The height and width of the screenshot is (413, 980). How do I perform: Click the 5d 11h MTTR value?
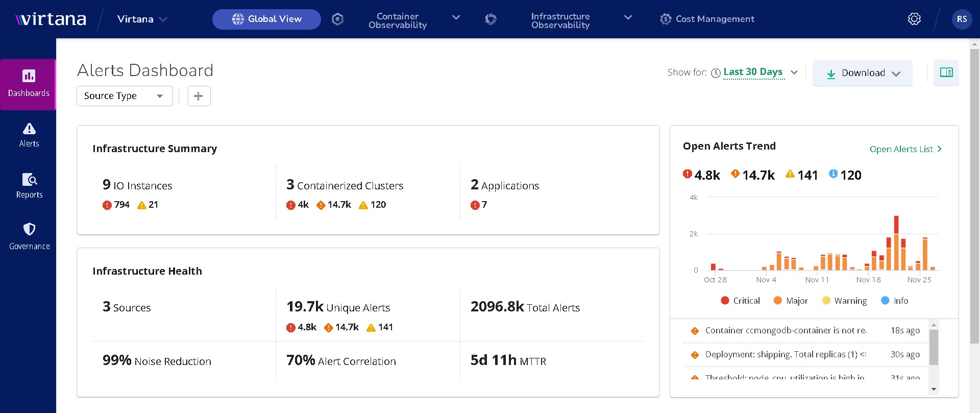pyautogui.click(x=508, y=360)
